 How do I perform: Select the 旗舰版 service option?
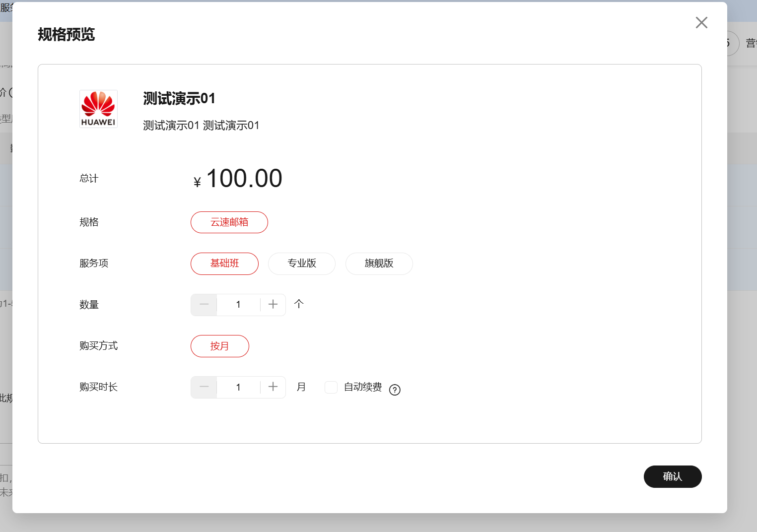coord(379,264)
